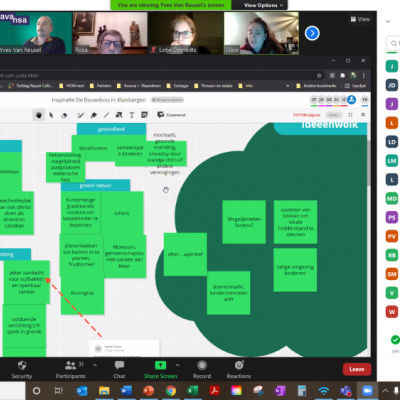The image size is (400, 400).
Task: Choose the text T tool
Action: point(132,115)
